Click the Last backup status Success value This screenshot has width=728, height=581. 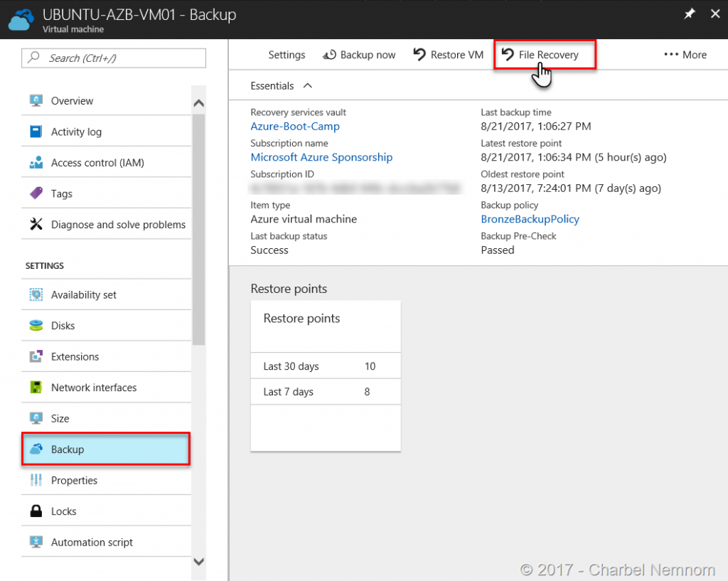269,250
